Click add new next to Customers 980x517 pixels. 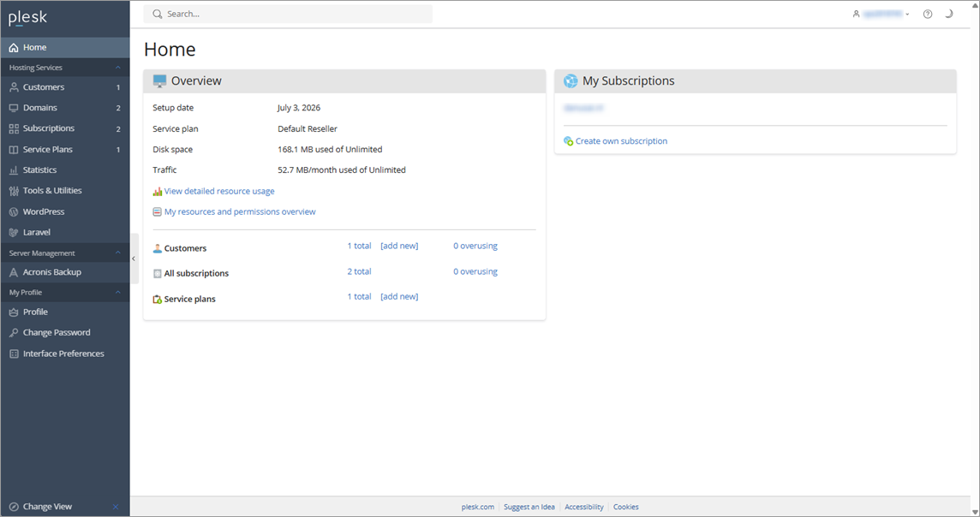(399, 246)
